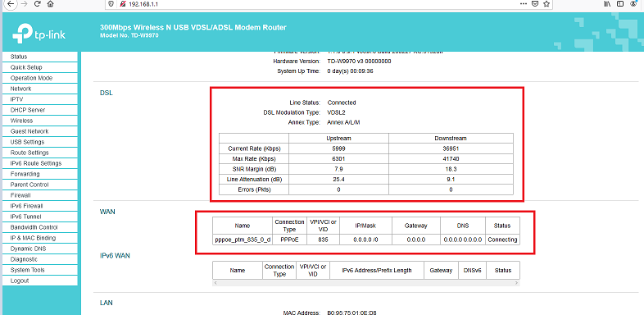The height and width of the screenshot is (315, 644).
Task: Open IPv6 Tunnel settings
Action: pyautogui.click(x=40, y=217)
